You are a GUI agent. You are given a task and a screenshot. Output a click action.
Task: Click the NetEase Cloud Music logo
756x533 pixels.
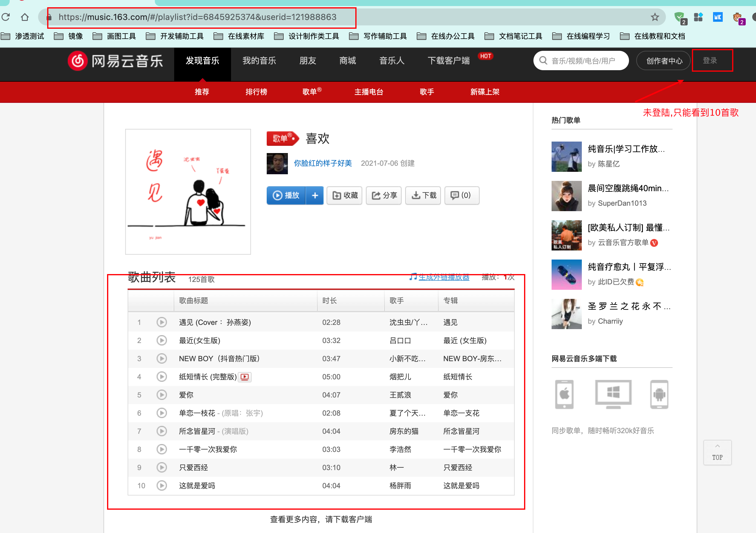[x=115, y=60]
